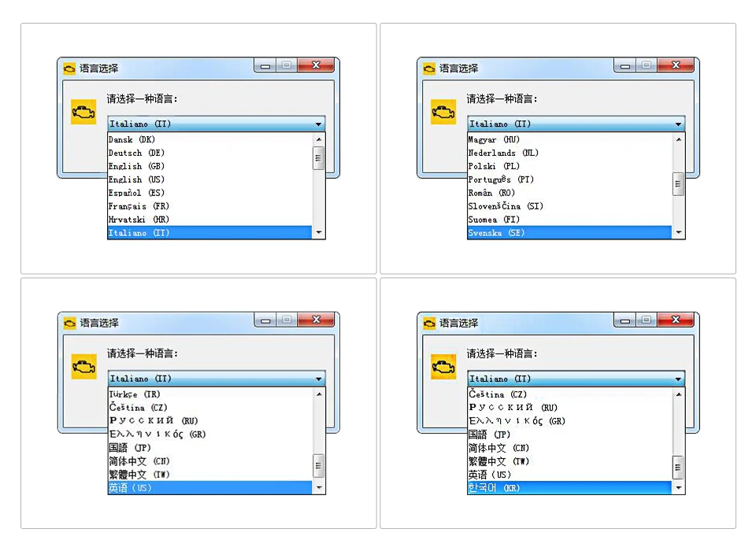Choose 国語 (JP) in the Türkçe list
This screenshot has height=551, width=756.
pos(210,447)
